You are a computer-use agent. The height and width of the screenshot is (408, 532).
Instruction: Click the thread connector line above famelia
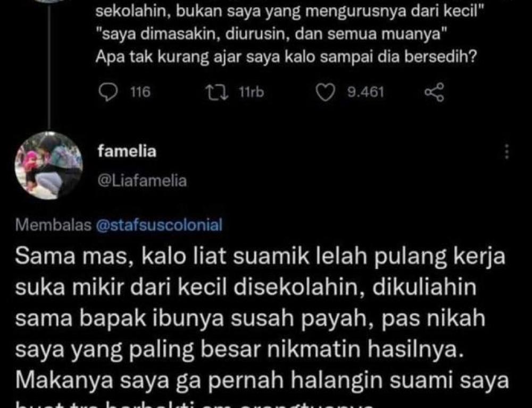point(49,64)
